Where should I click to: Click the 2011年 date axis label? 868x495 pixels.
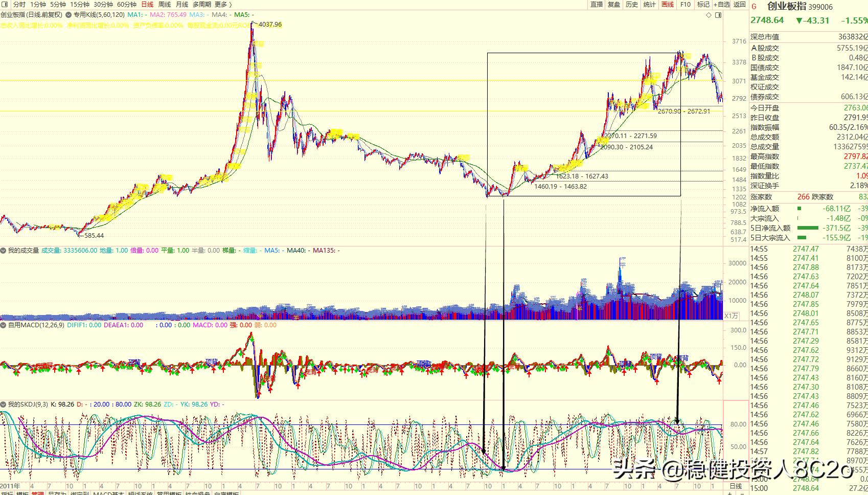(11, 486)
